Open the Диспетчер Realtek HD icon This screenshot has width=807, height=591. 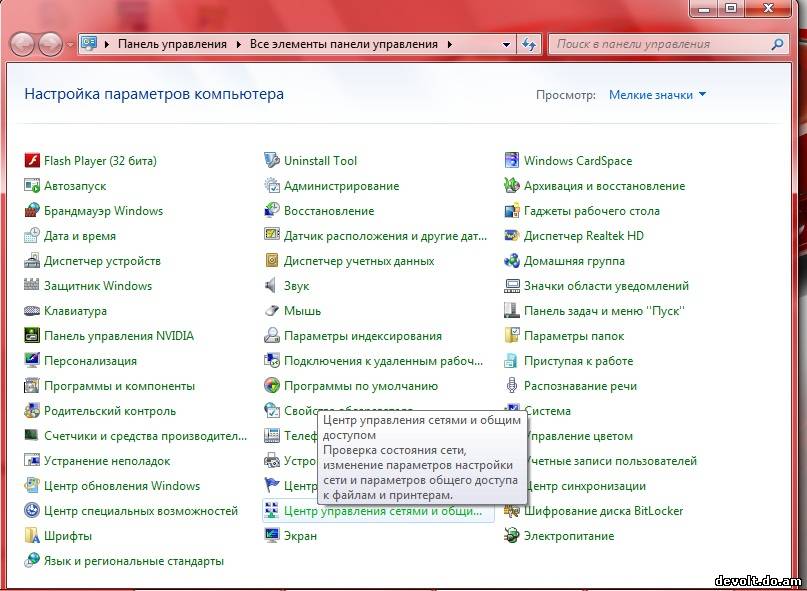point(512,236)
